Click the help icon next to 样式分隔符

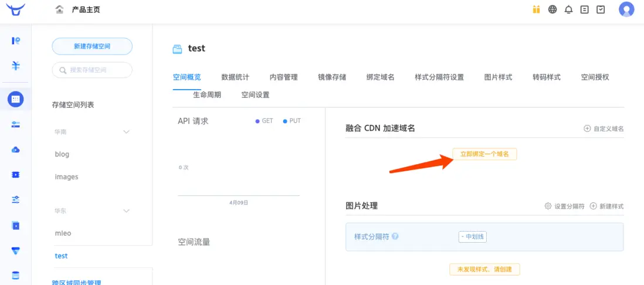(x=395, y=237)
